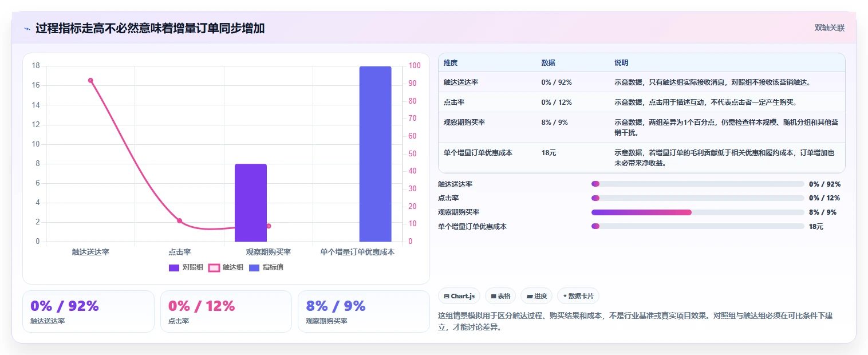Click the pink 触达组 legend color box
This screenshot has width=868, height=355.
214,268
